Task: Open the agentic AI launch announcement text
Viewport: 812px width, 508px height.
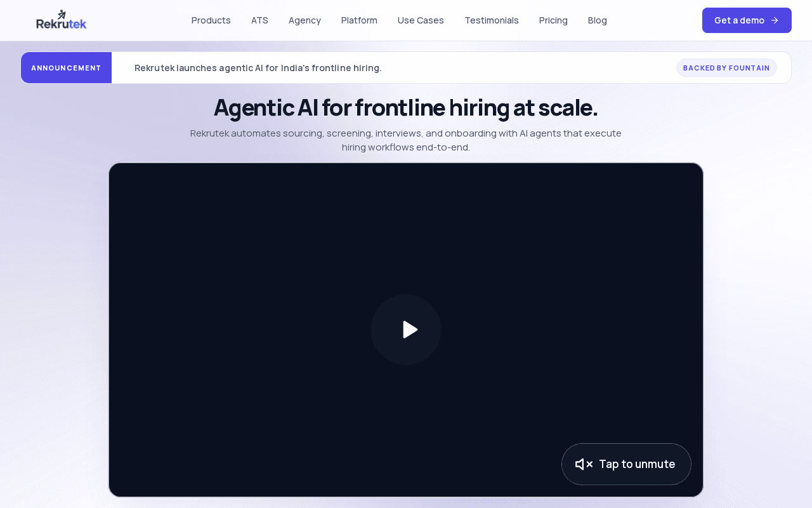Action: 258,68
